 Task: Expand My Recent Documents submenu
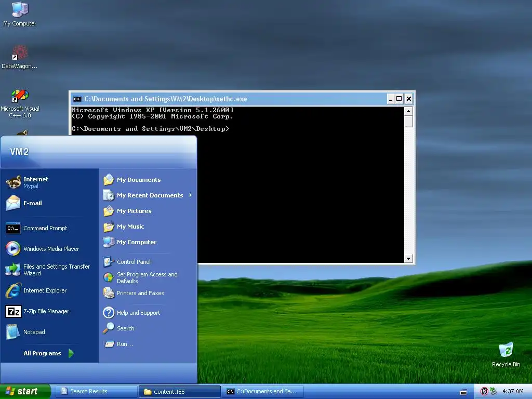[x=148, y=195]
